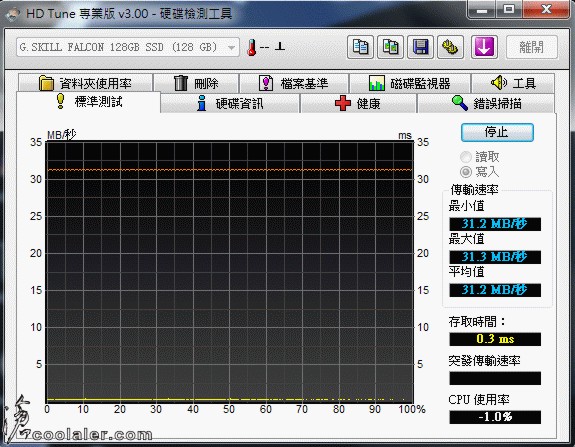Click the red thermometer temperature icon

251,48
